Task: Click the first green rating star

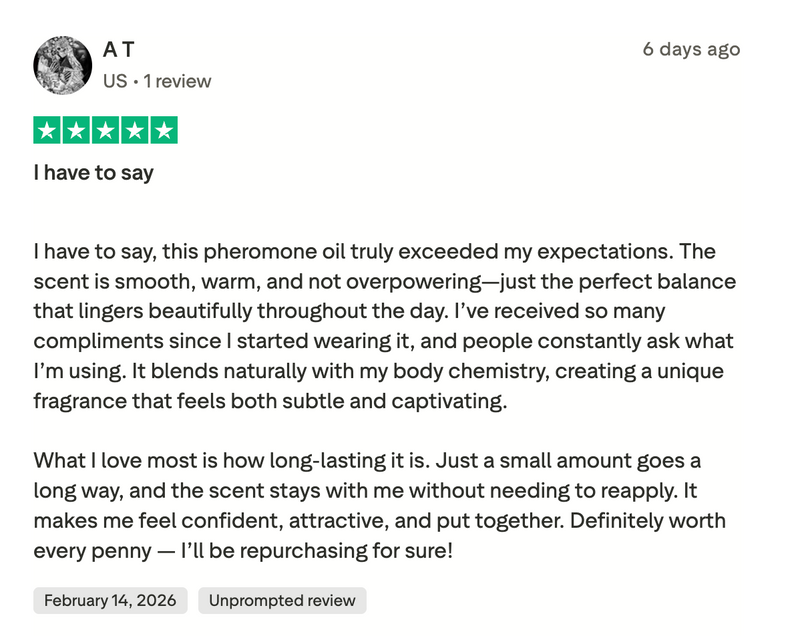Action: (x=48, y=130)
